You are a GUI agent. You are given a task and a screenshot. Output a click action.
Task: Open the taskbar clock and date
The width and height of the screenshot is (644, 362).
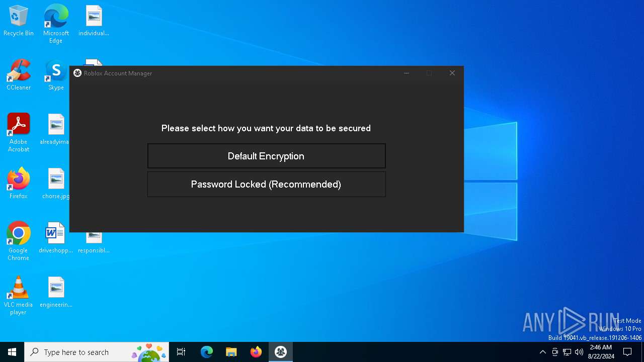(x=601, y=352)
